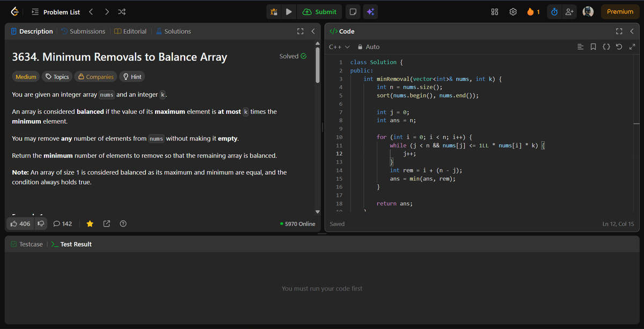
Task: Pick a random problem with shuffle
Action: pyautogui.click(x=122, y=12)
